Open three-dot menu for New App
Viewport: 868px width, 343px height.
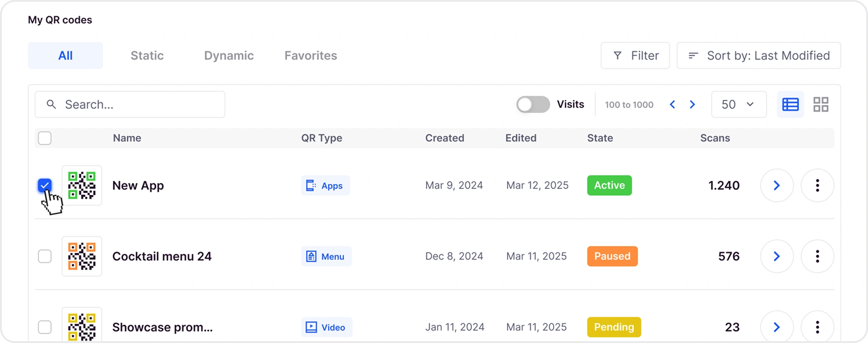point(817,185)
